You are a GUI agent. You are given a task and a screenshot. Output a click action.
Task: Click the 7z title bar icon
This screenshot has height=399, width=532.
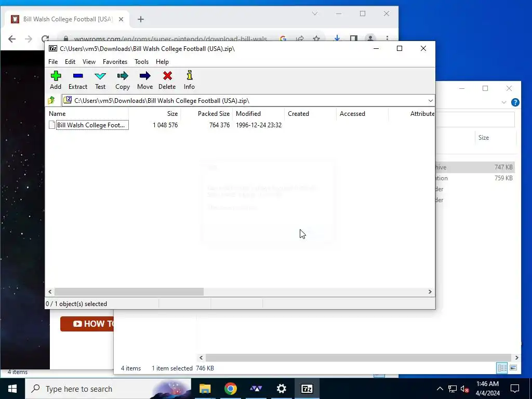pyautogui.click(x=53, y=48)
